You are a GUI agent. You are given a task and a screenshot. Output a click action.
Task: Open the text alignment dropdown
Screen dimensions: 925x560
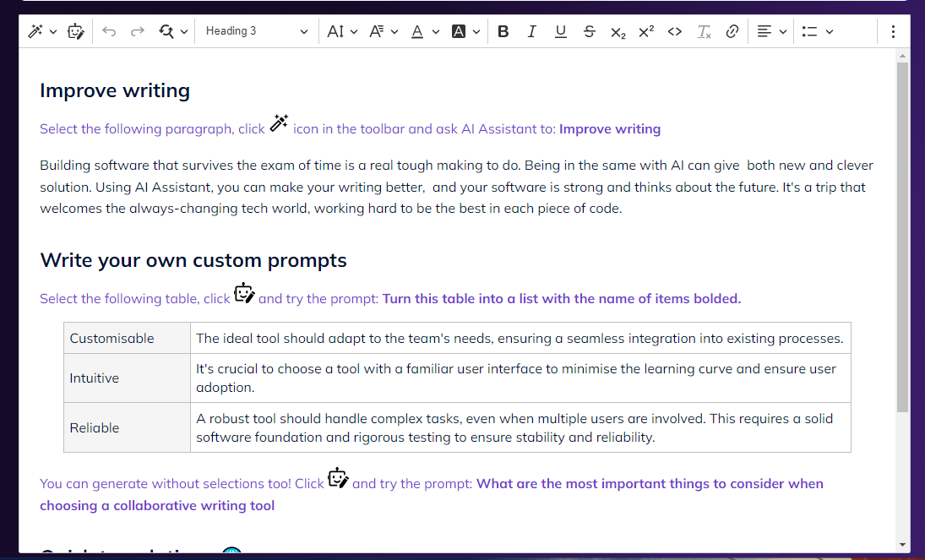pyautogui.click(x=771, y=31)
